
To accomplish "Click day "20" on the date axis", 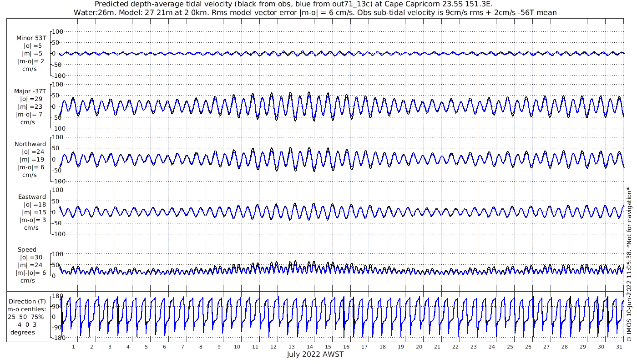I will [419, 347].
